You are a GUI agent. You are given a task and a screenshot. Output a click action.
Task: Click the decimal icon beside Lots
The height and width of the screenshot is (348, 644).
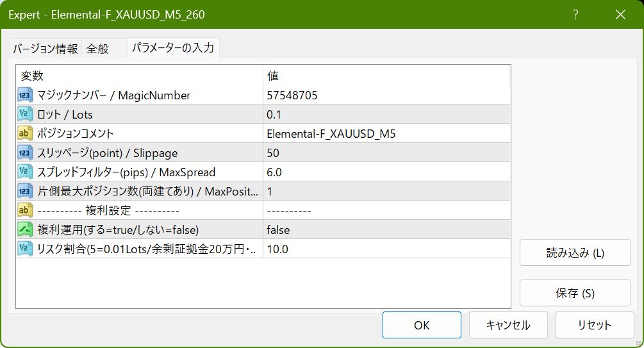click(25, 114)
